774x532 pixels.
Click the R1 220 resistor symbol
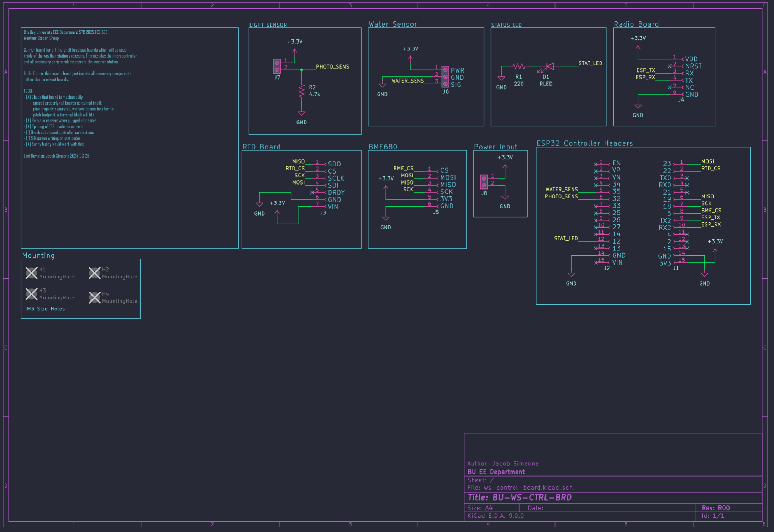coord(519,66)
